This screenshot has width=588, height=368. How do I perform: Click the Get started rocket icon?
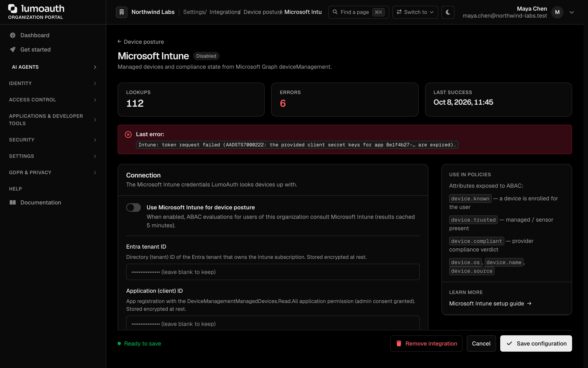[x=13, y=49]
